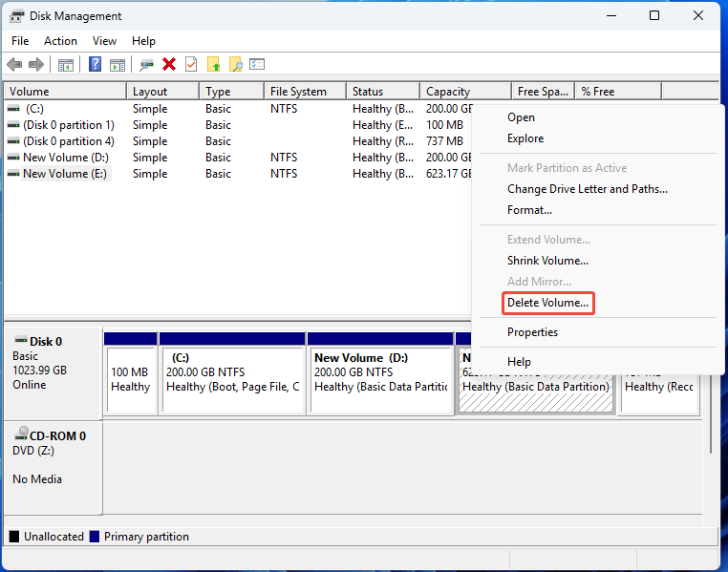Toggle the Show/Hide Action Pane toolbar icon
The height and width of the screenshot is (572, 728).
(x=118, y=65)
